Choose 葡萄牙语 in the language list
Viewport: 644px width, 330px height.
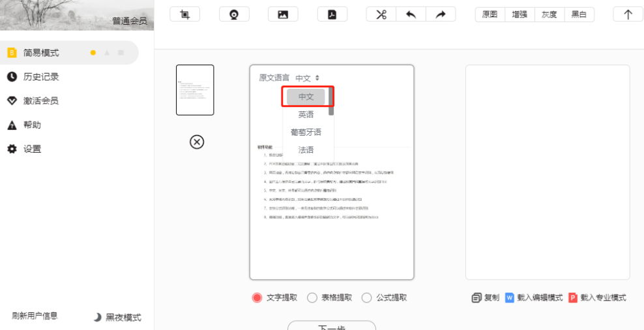point(306,132)
